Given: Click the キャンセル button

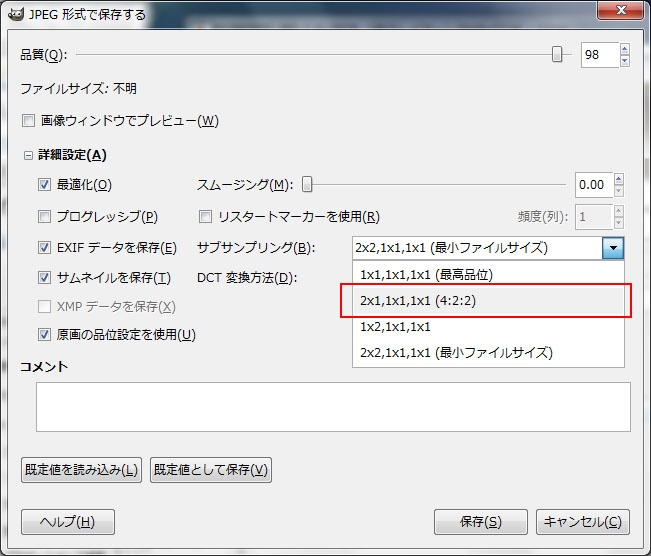Looking at the screenshot, I should (583, 522).
